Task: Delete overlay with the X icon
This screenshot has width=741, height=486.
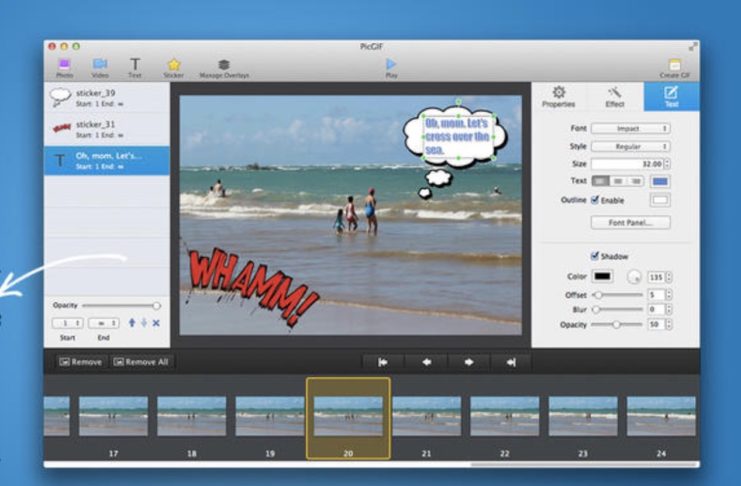Action: (156, 323)
